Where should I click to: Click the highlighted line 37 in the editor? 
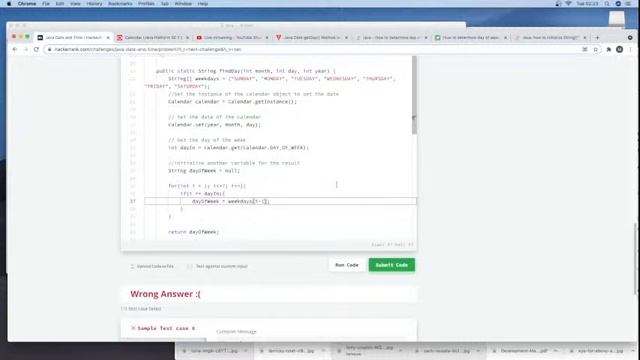(280, 201)
